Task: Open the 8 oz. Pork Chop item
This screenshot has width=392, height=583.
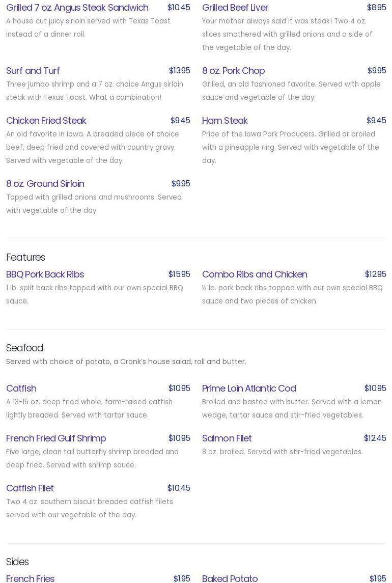Action: (233, 71)
